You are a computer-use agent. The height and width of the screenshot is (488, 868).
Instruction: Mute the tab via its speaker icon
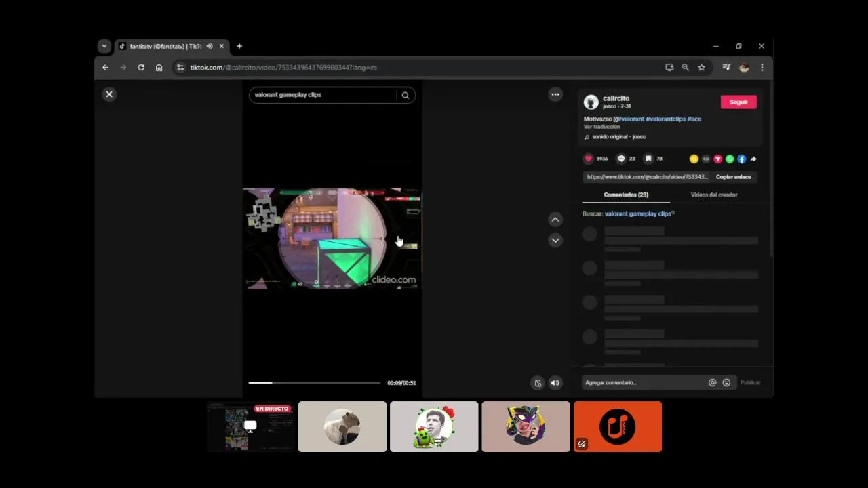coord(210,46)
